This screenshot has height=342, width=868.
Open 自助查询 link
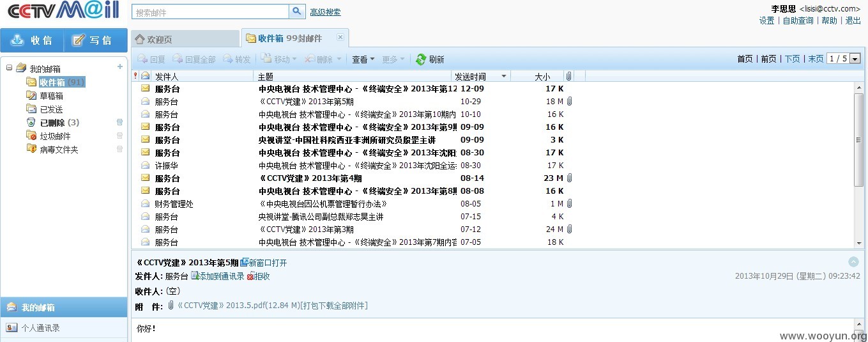(798, 20)
